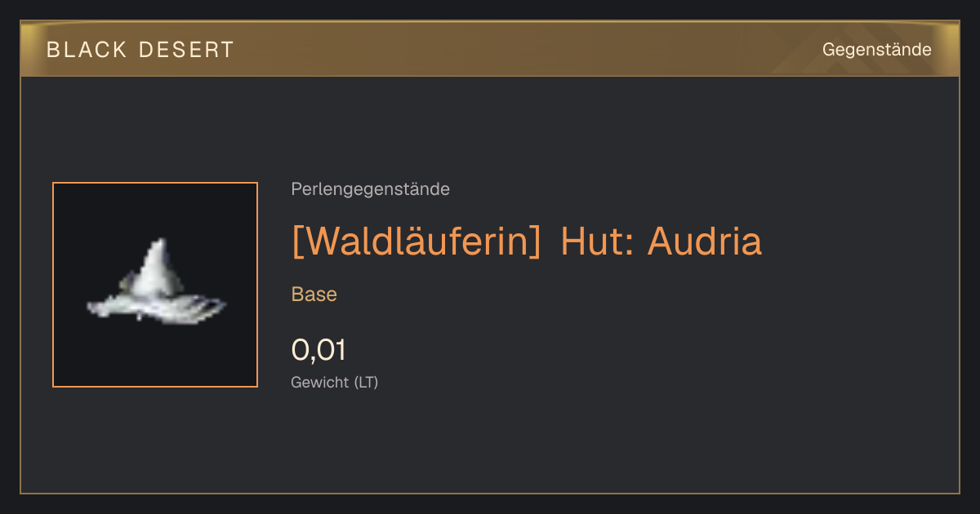Click the (LT) unit text

[366, 382]
